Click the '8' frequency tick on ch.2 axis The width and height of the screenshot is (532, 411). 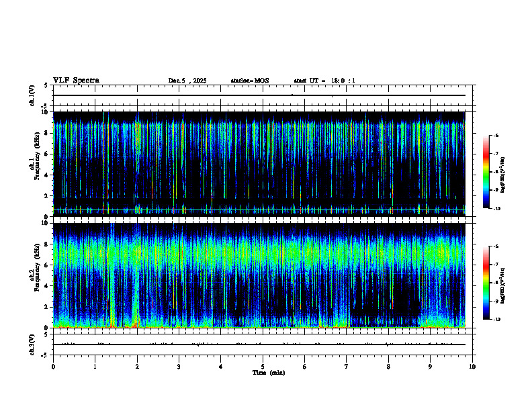tap(48, 244)
